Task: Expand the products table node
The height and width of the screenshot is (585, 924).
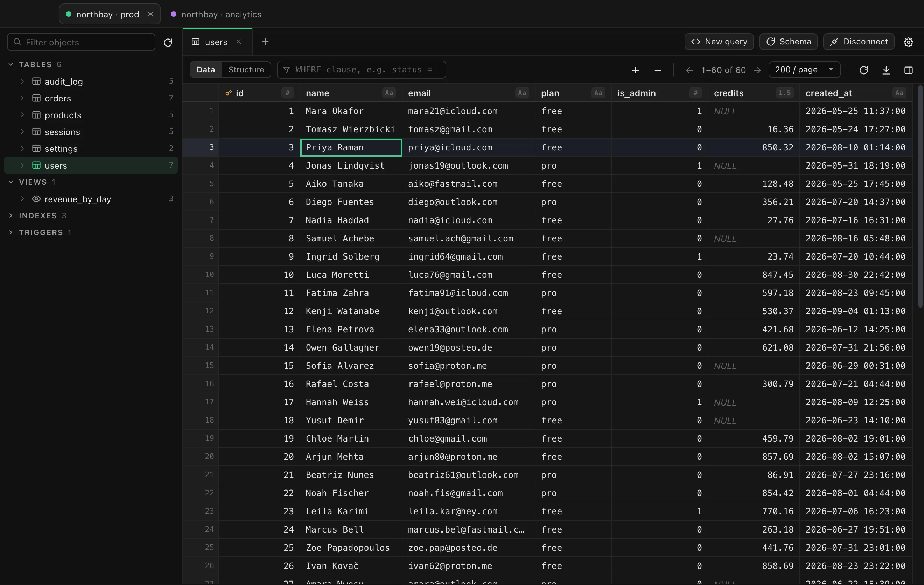Action: 22,115
